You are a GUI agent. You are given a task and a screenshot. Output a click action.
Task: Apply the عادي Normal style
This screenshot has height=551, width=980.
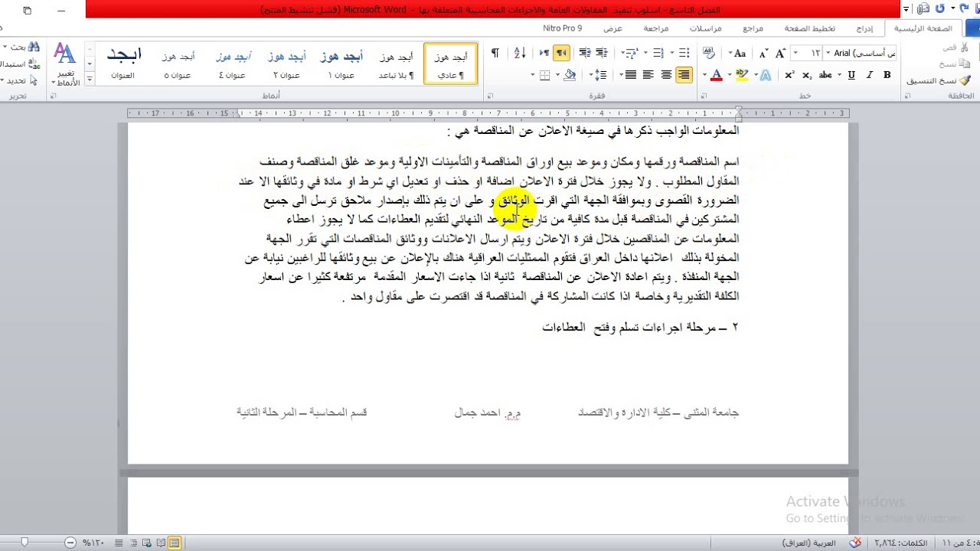(450, 64)
